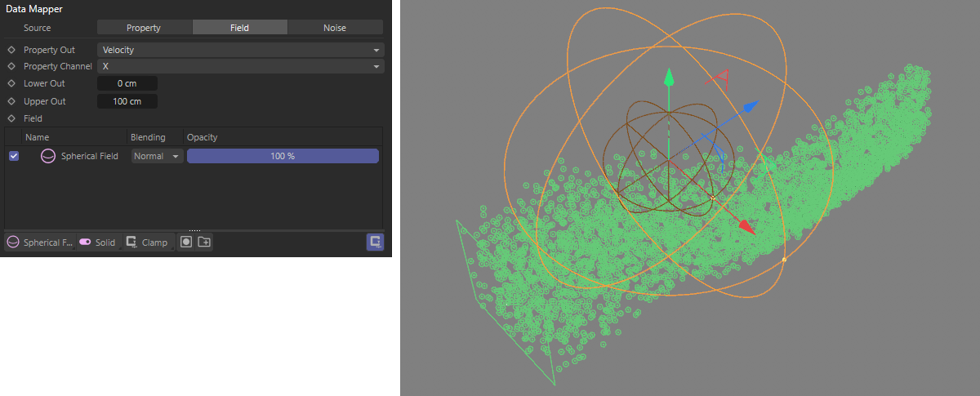Open the Property Channel X dropdown
Viewport: 980px width, 396px height.
pyautogui.click(x=240, y=66)
